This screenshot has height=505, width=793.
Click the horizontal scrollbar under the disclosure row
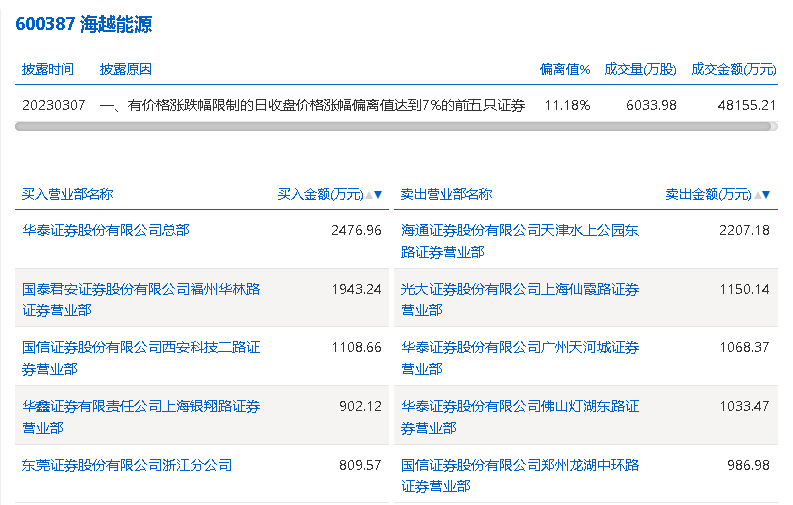click(x=393, y=127)
